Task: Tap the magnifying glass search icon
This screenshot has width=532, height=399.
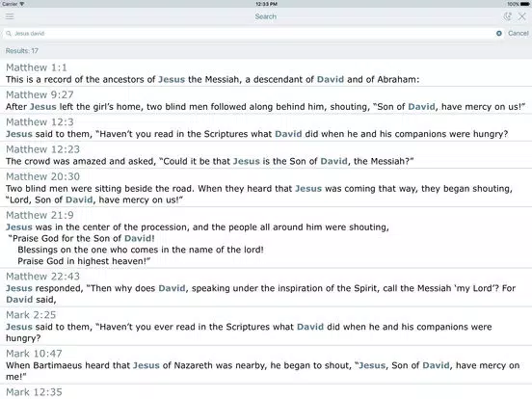Action: pyautogui.click(x=9, y=33)
